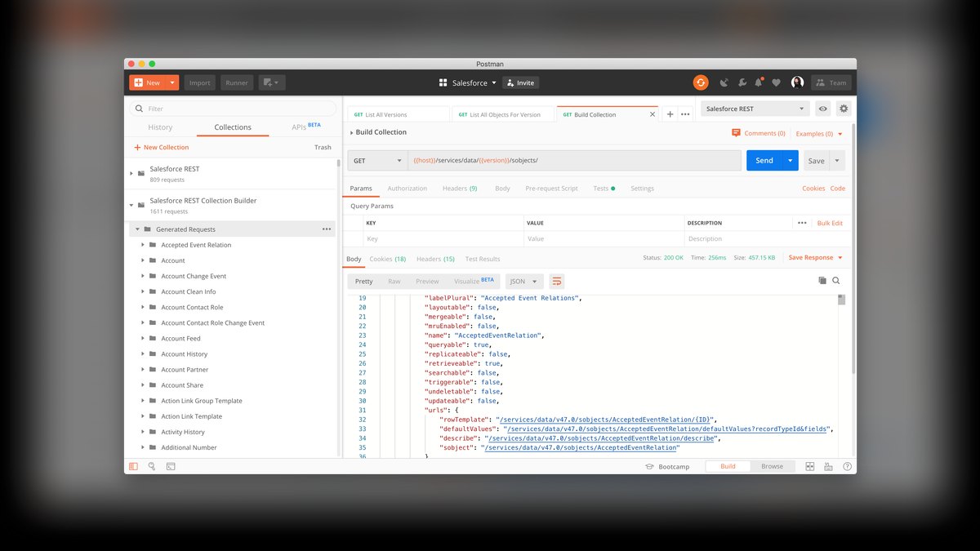The height and width of the screenshot is (551, 980).
Task: Open the Runner button
Action: point(237,82)
